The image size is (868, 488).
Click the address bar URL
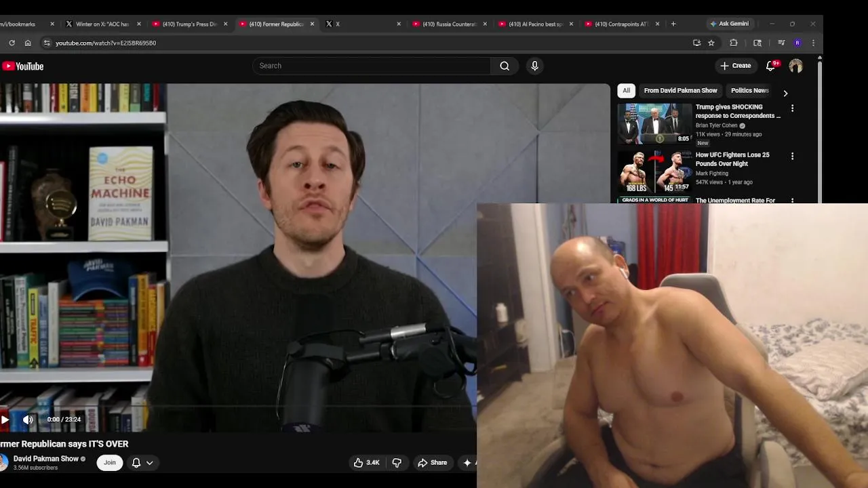pyautogui.click(x=106, y=43)
